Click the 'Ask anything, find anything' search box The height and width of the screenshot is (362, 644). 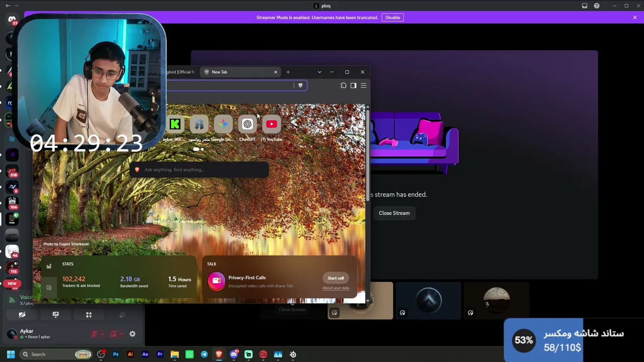[200, 170]
